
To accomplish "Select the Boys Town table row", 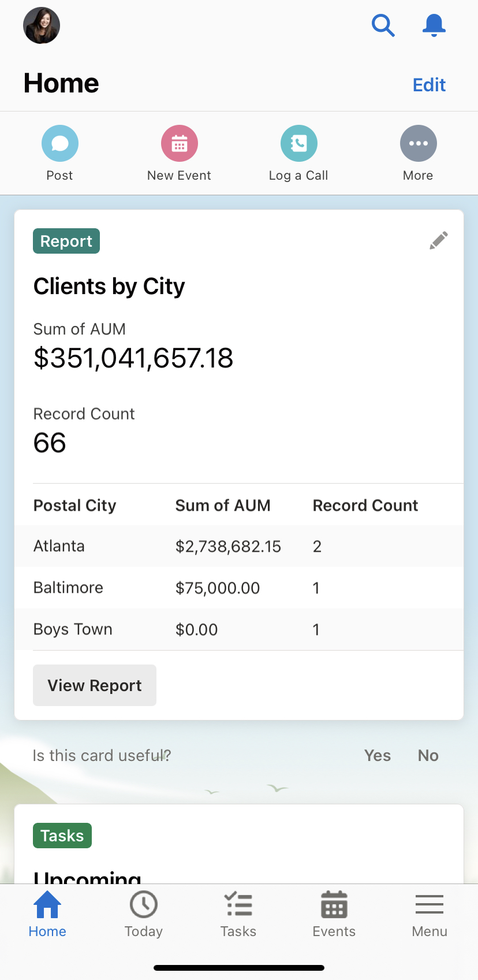I will tap(239, 629).
